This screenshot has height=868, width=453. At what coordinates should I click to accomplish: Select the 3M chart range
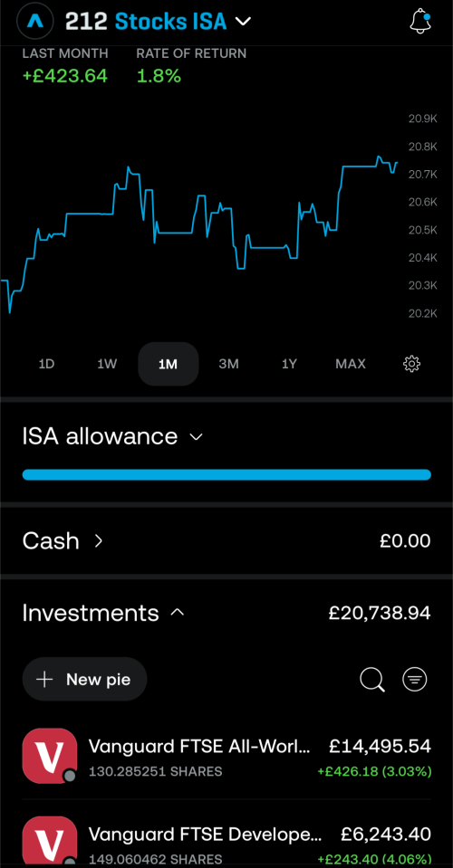228,364
